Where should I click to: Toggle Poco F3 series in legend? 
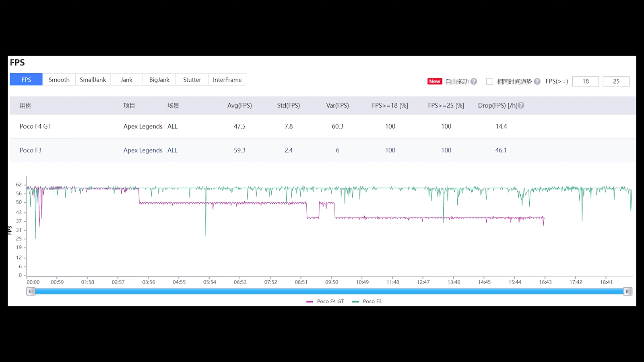[x=367, y=301]
